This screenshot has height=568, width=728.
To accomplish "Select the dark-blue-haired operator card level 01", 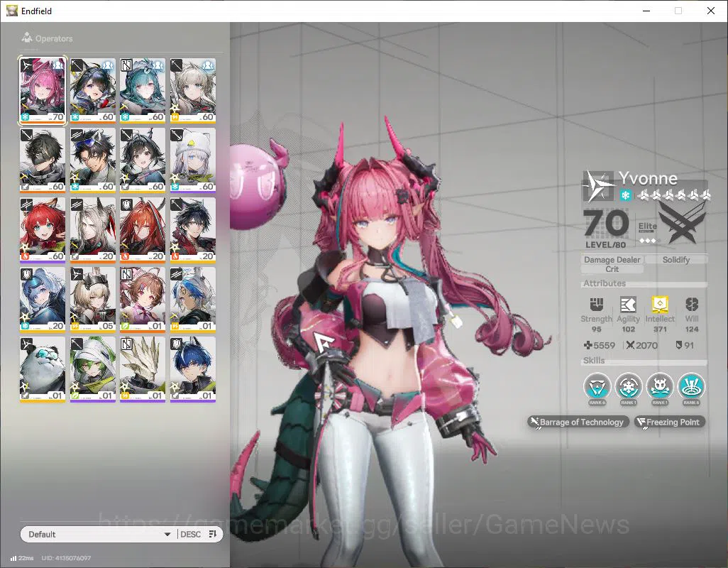I will 193,369.
